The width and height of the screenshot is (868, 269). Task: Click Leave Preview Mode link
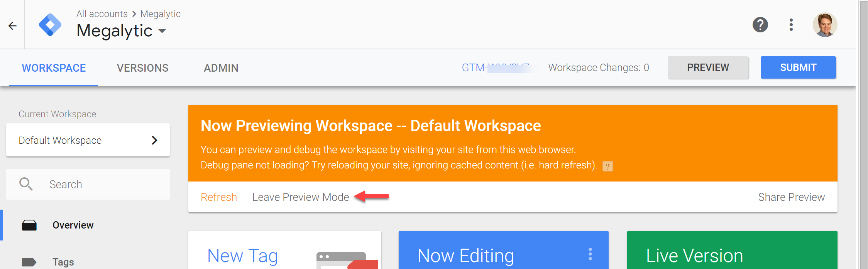tap(300, 197)
